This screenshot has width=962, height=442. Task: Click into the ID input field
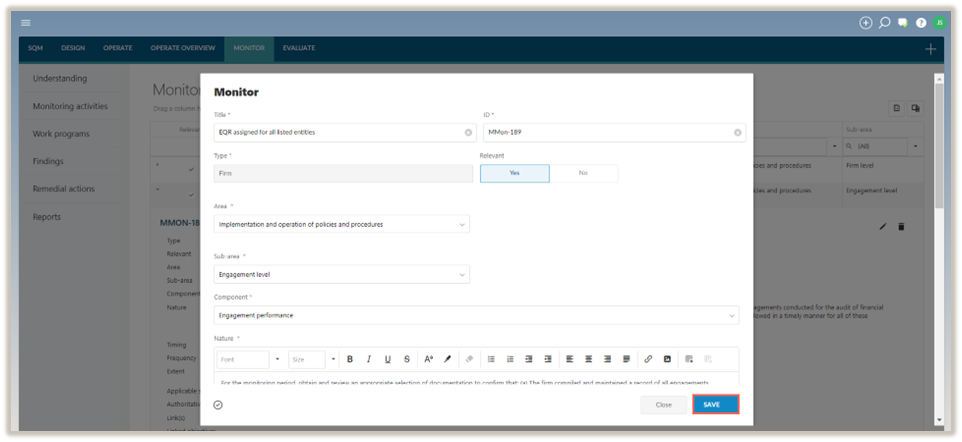[606, 132]
